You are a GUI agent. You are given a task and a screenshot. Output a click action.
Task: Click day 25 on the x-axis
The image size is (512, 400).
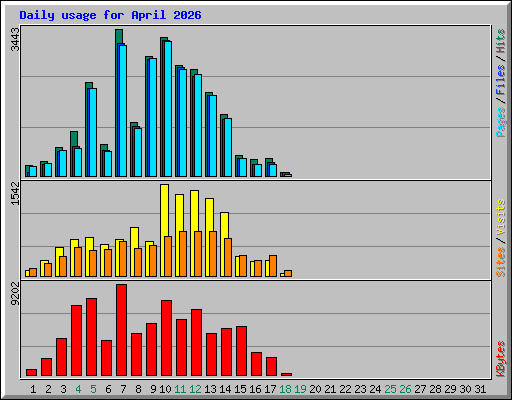(390, 389)
